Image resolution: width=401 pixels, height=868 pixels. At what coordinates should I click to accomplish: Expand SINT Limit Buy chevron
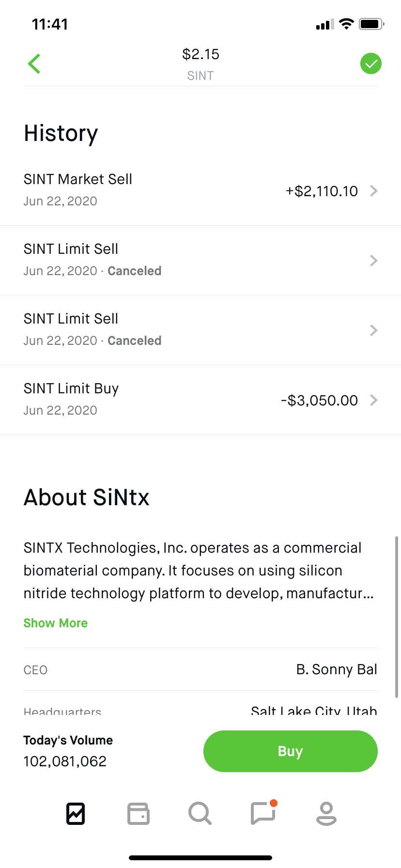373,400
